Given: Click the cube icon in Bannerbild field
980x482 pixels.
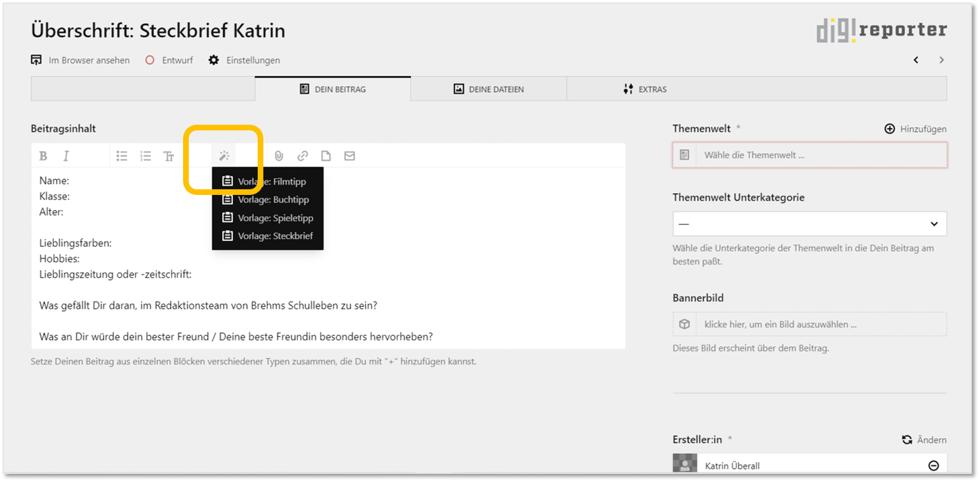Looking at the screenshot, I should tap(685, 324).
